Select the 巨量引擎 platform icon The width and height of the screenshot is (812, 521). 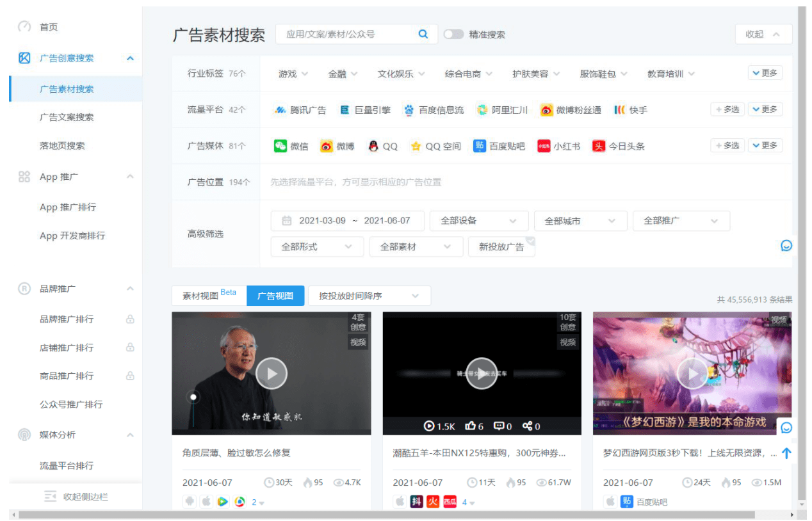click(x=345, y=110)
